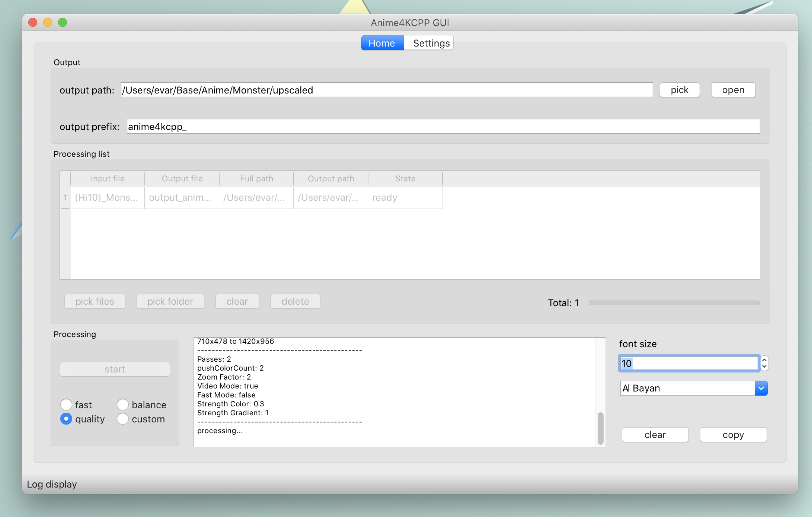Switch to the Home tab
Image resolution: width=812 pixels, height=517 pixels.
(x=382, y=43)
